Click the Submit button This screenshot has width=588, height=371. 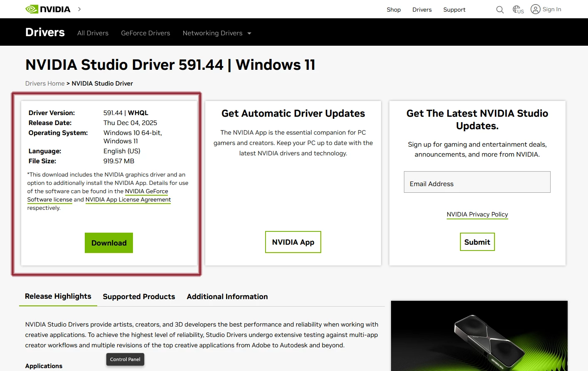point(477,242)
